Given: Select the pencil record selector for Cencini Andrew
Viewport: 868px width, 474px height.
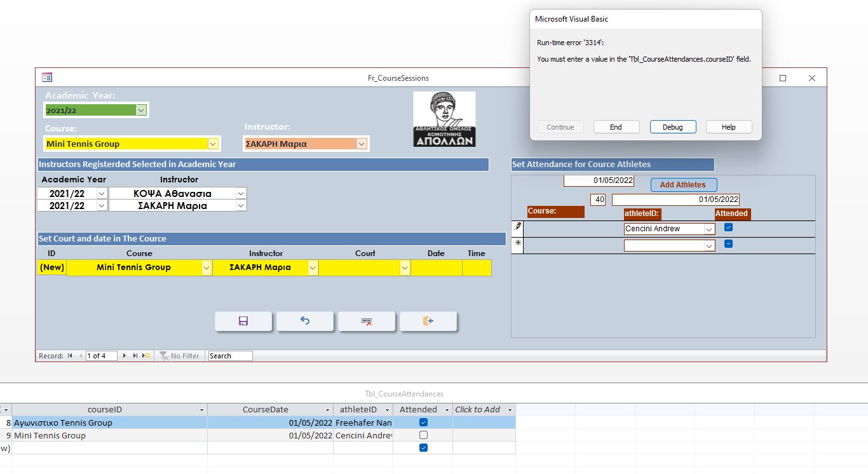Looking at the screenshot, I should point(518,229).
